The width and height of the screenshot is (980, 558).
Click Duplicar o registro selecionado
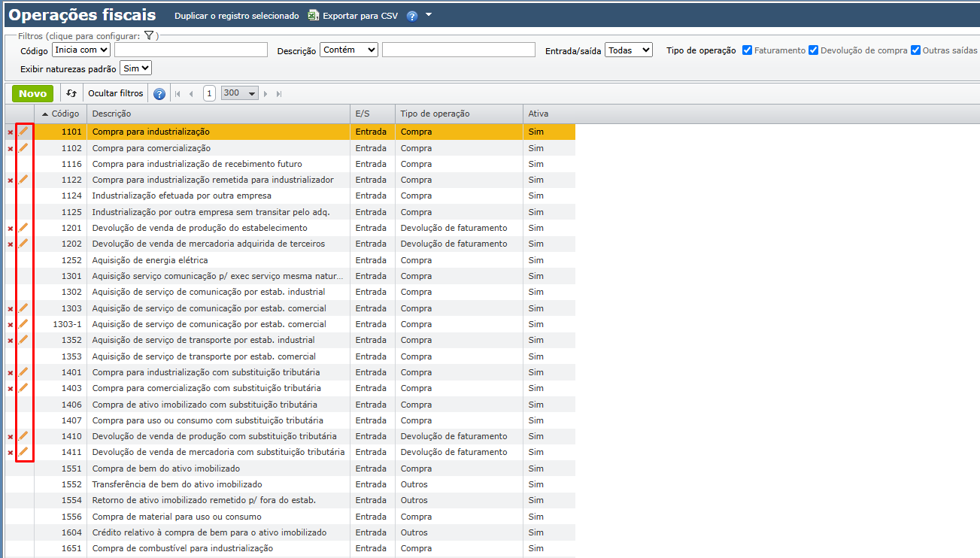pyautogui.click(x=236, y=16)
